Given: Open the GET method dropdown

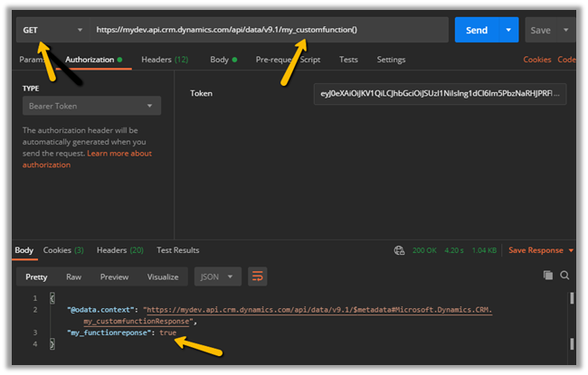Looking at the screenshot, I should click(52, 30).
